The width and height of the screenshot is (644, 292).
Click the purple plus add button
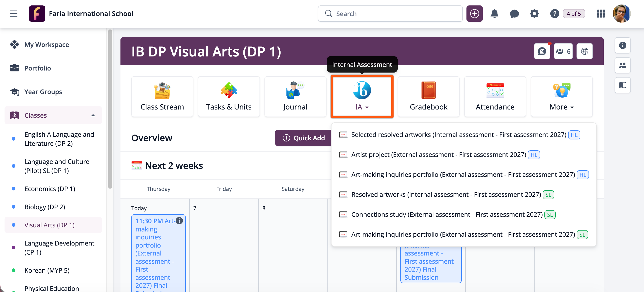[x=474, y=14]
